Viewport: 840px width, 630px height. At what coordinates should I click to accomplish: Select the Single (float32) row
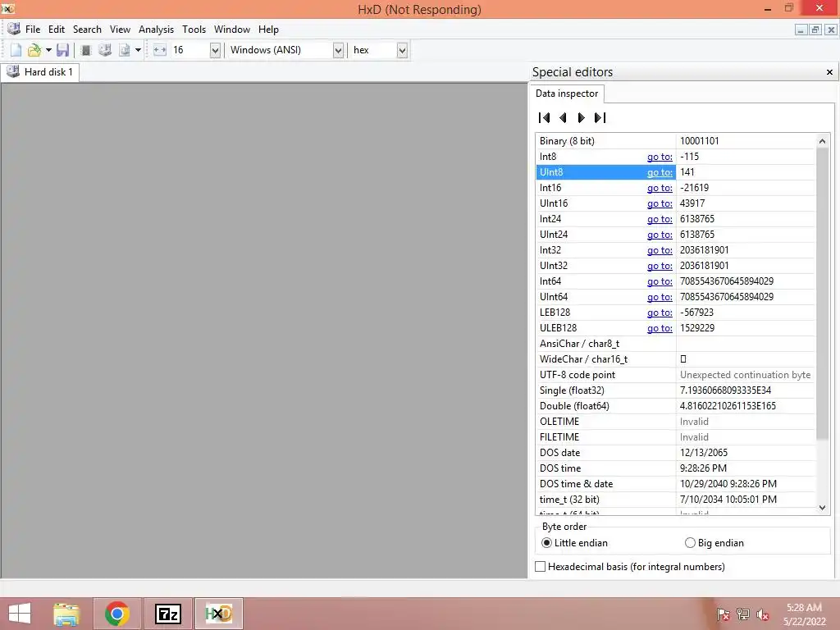[x=676, y=390]
